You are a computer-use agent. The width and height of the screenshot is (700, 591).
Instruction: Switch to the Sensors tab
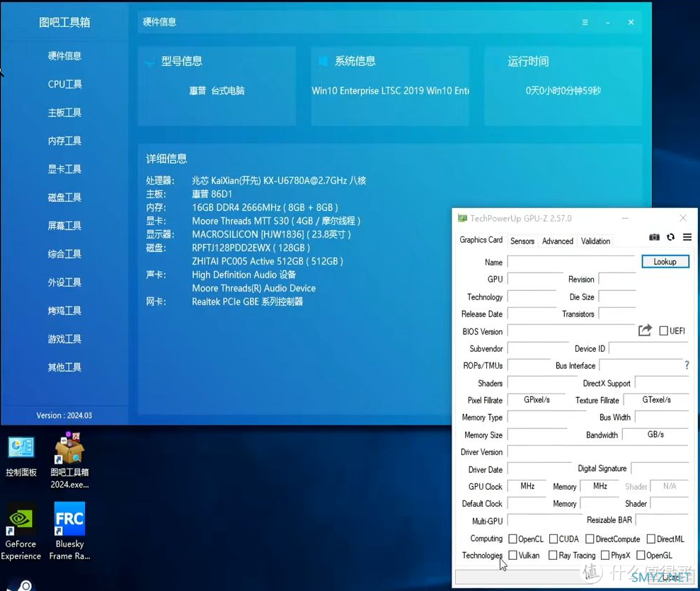pos(522,241)
